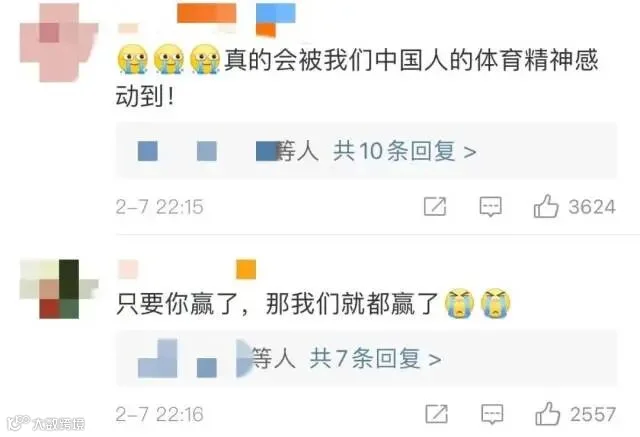Open reply icon on the 22:15 comment
Viewport: 640px width, 437px height.
490,206
